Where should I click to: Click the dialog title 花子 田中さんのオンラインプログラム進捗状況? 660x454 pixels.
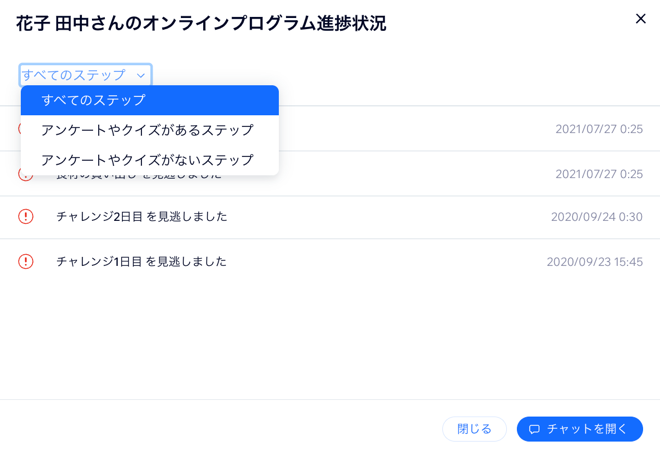pyautogui.click(x=201, y=23)
